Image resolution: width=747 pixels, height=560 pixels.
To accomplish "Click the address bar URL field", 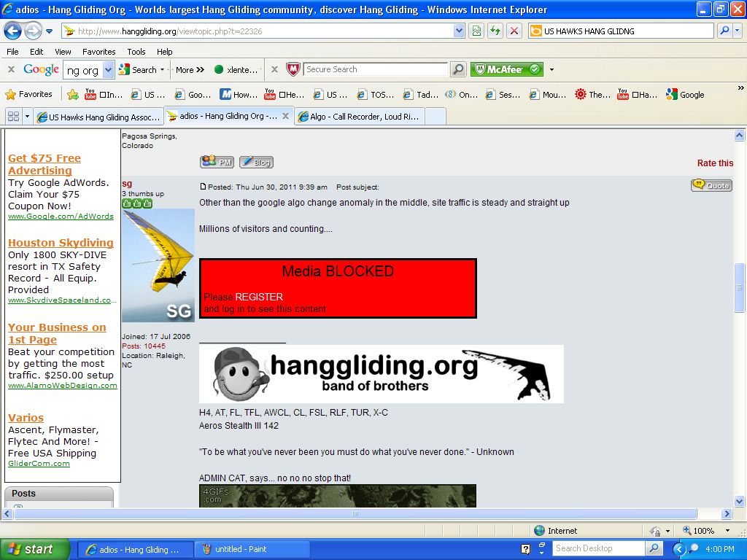I will (x=258, y=31).
